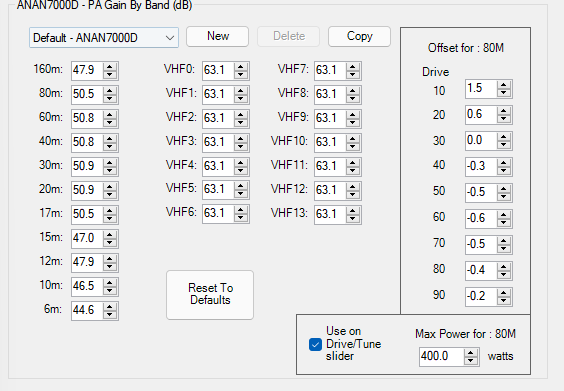
Task: Click the 30m gain value 50.9
Action: coord(87,166)
